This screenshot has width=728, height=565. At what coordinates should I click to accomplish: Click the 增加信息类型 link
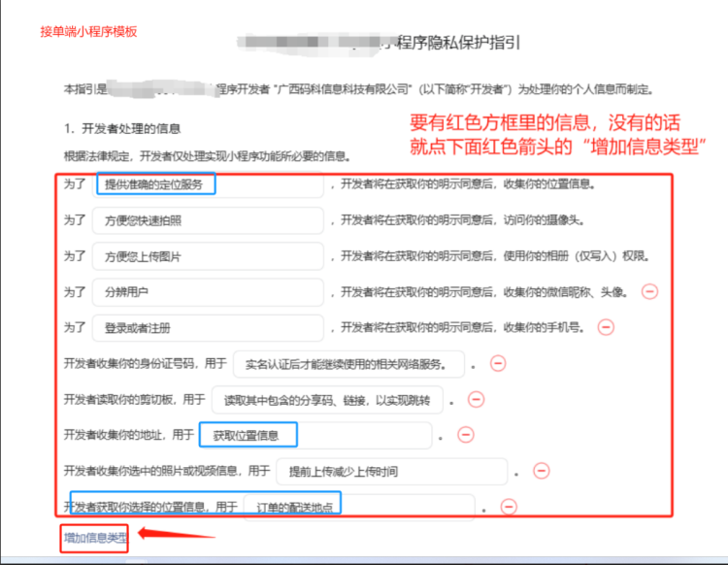coord(95,537)
